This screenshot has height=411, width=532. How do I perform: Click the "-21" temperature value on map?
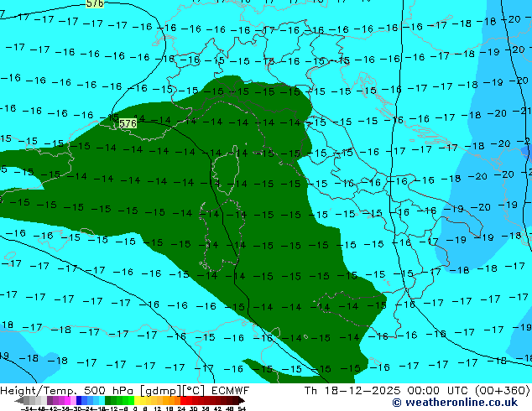[x=523, y=111]
